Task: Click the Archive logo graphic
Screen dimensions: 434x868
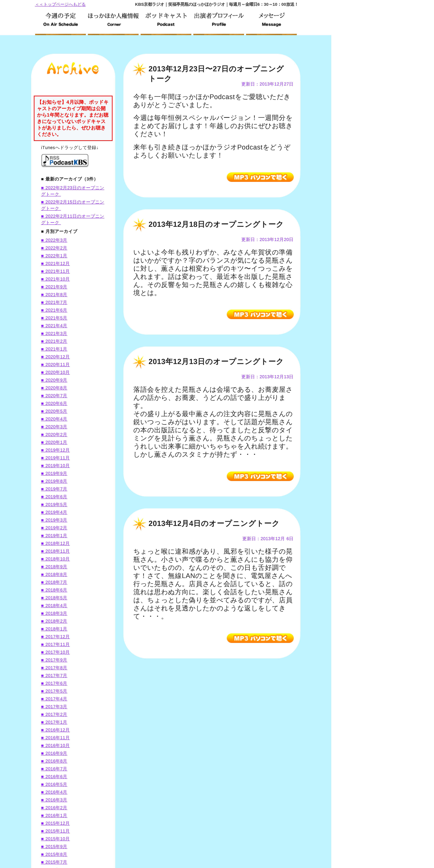Action: [x=73, y=68]
